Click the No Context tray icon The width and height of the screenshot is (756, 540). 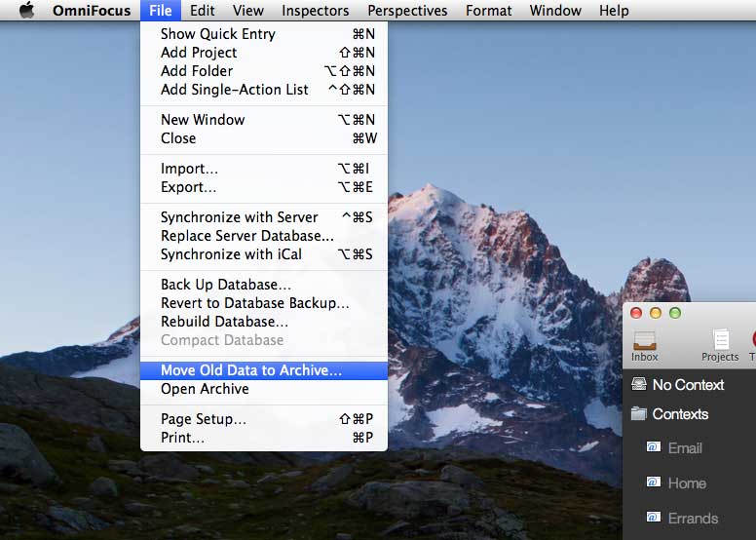(x=639, y=384)
